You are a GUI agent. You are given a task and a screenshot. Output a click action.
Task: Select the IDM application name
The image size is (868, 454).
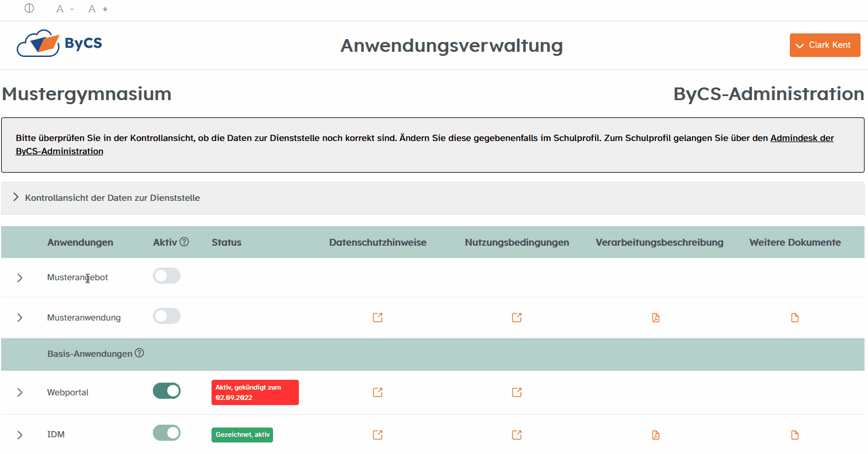pyautogui.click(x=56, y=435)
